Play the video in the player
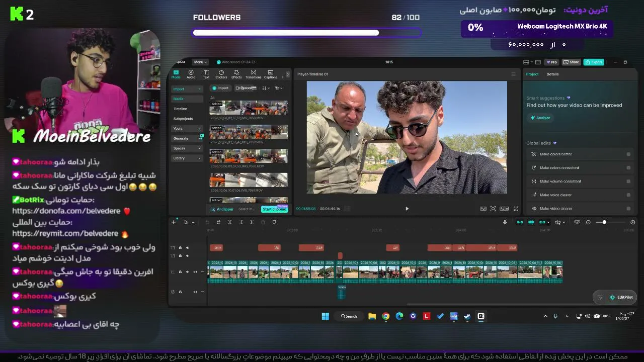 [x=407, y=209]
